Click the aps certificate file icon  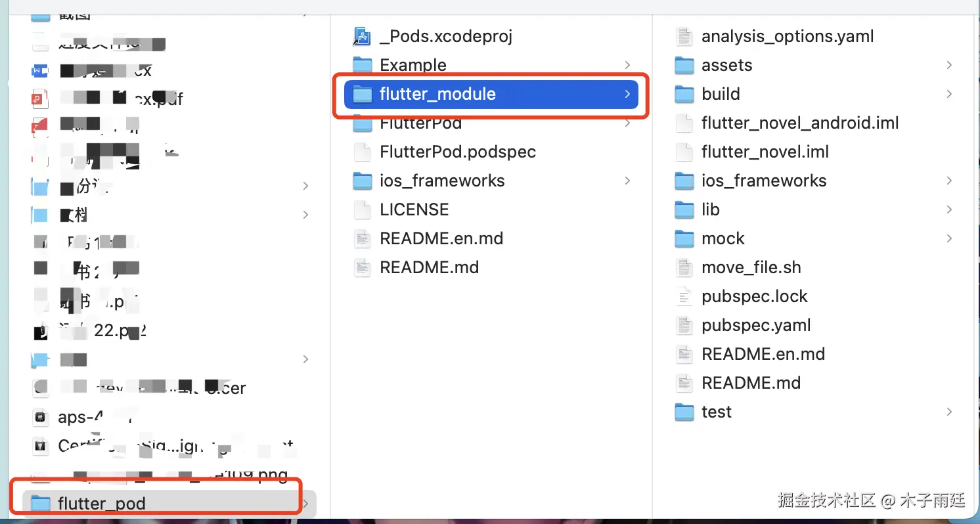(41, 417)
